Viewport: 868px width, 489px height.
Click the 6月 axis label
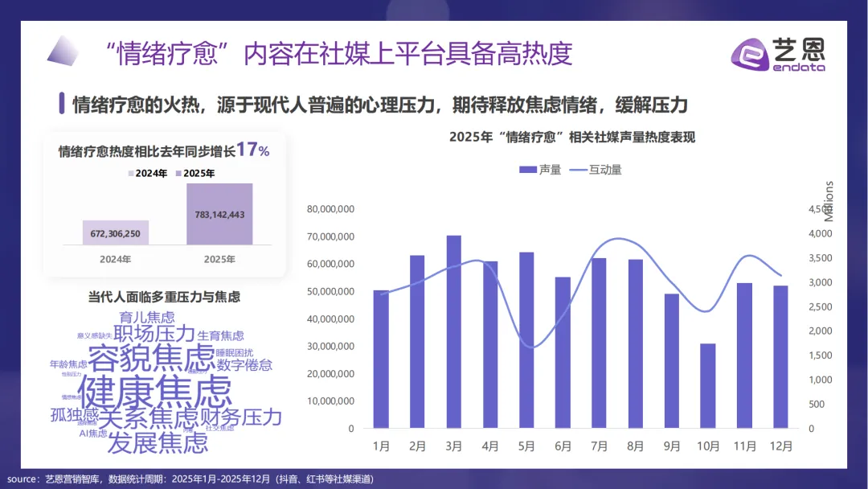tap(563, 446)
